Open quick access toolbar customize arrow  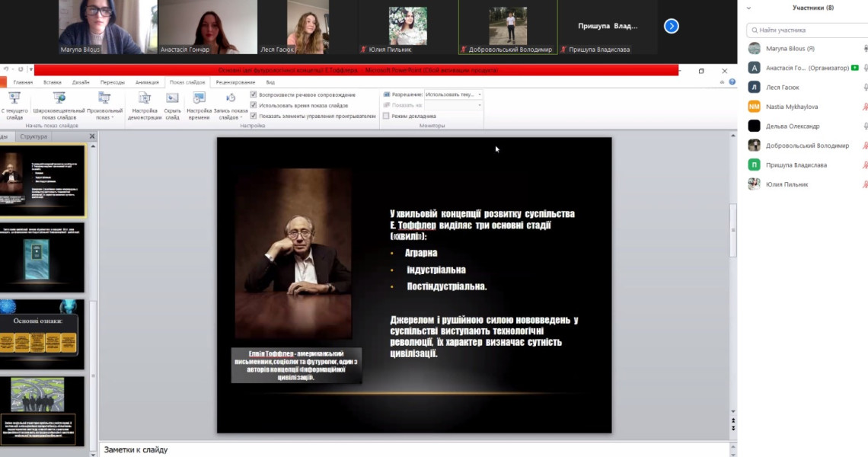coord(31,70)
